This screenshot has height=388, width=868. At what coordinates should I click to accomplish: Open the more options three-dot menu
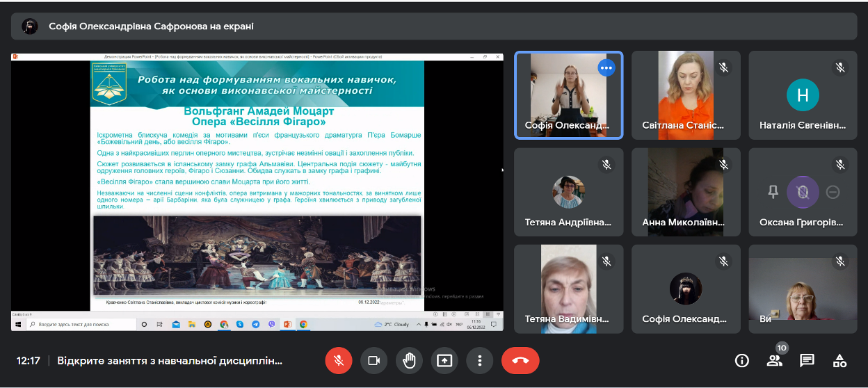(x=480, y=360)
